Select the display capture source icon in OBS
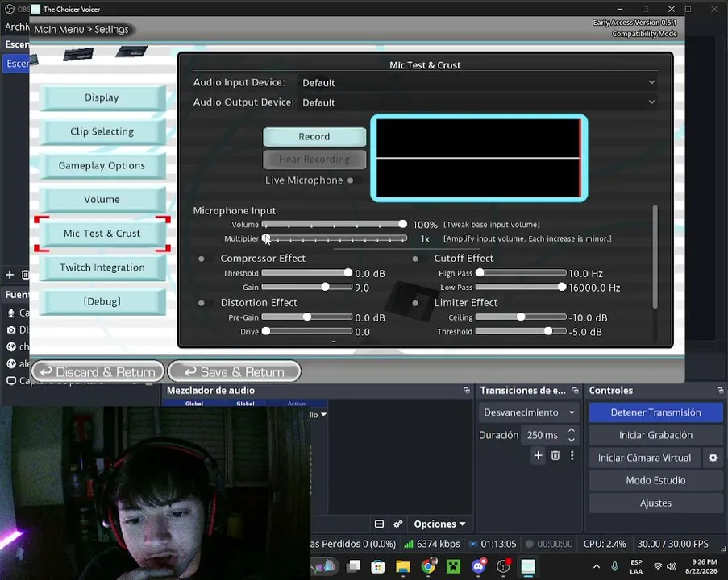Screen dimensions: 728x580 click(x=11, y=381)
